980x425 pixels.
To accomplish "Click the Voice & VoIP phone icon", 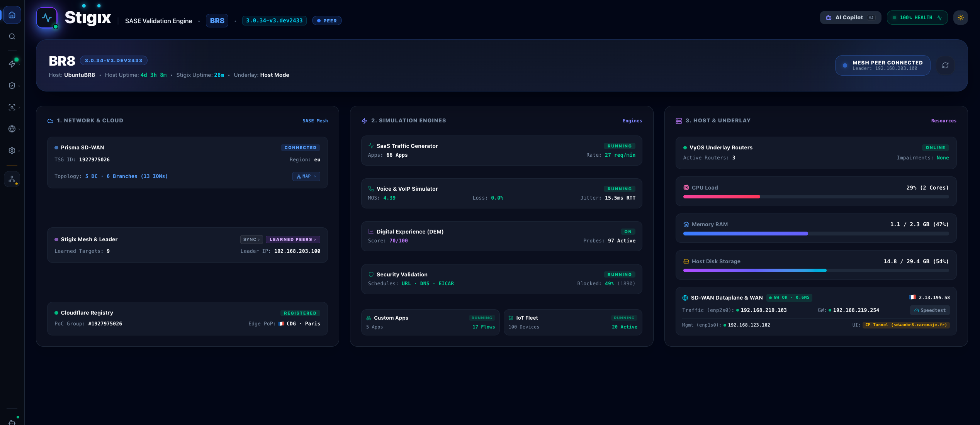I will pyautogui.click(x=371, y=189).
